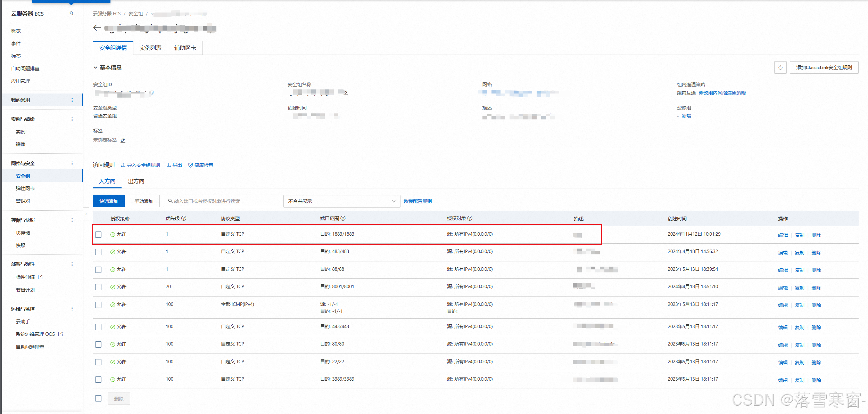Switch to the 出方向 rules tab
Image resolution: width=868 pixels, height=414 pixels.
click(x=136, y=181)
